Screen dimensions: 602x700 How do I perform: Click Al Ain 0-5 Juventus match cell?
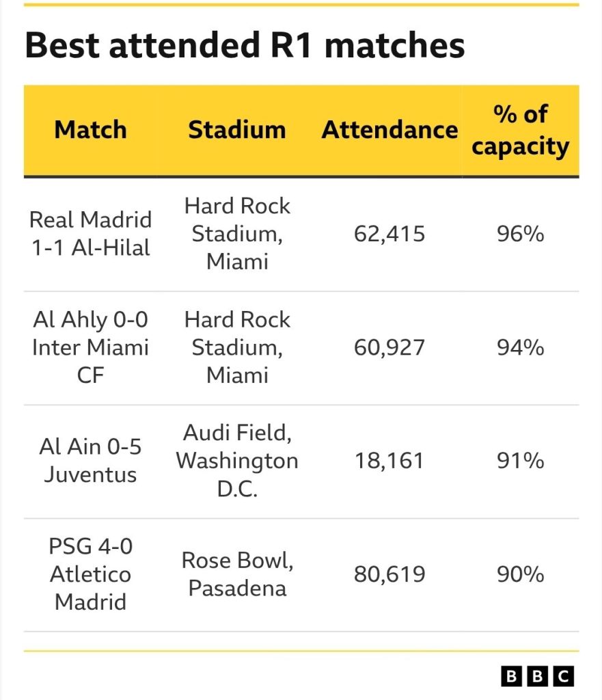[91, 460]
